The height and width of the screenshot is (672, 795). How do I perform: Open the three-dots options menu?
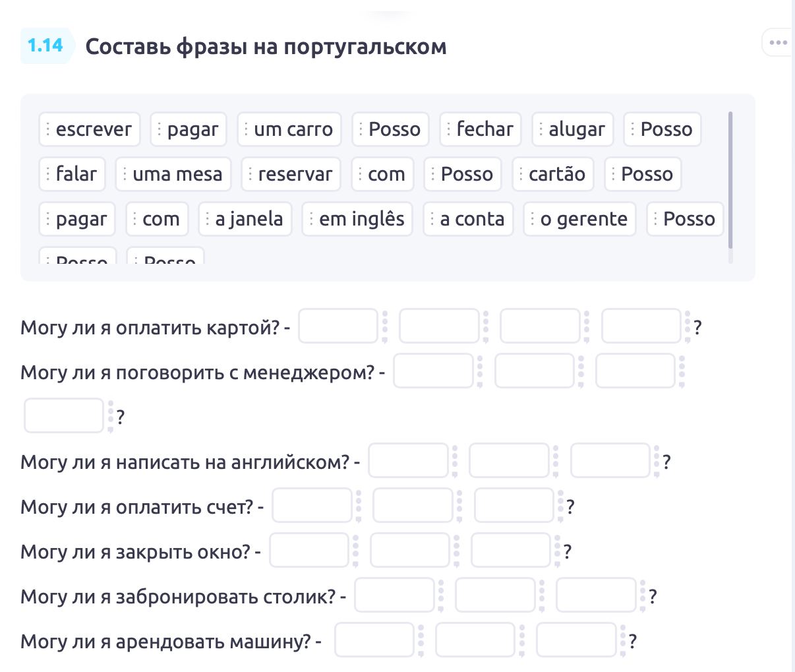[x=778, y=43]
